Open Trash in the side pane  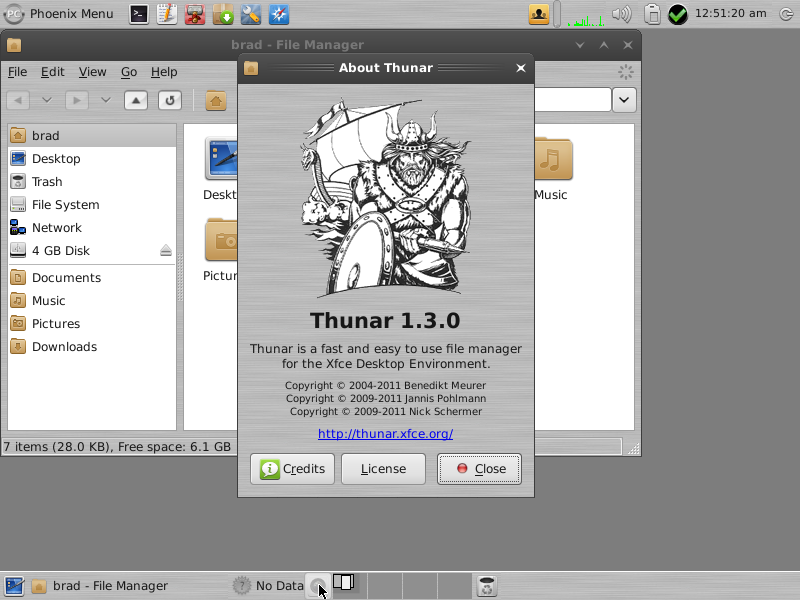(x=92, y=182)
